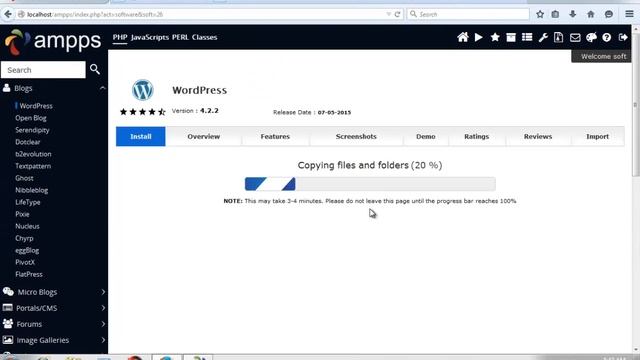
Task: Open the star ratings icon in header
Action: pos(495,38)
